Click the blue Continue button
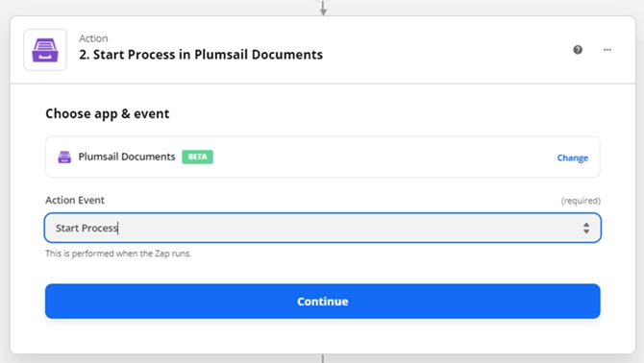 [322, 302]
